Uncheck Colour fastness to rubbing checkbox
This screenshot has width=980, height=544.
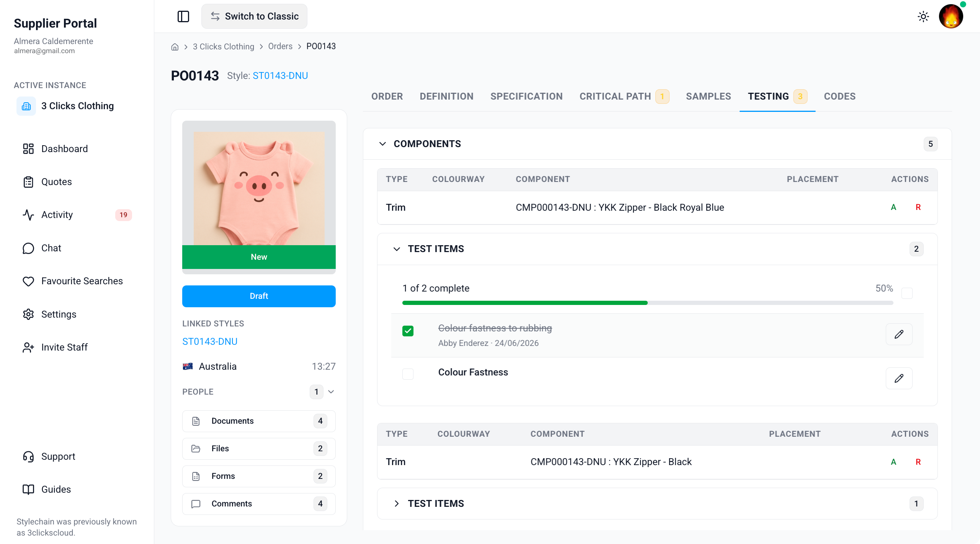tap(408, 331)
